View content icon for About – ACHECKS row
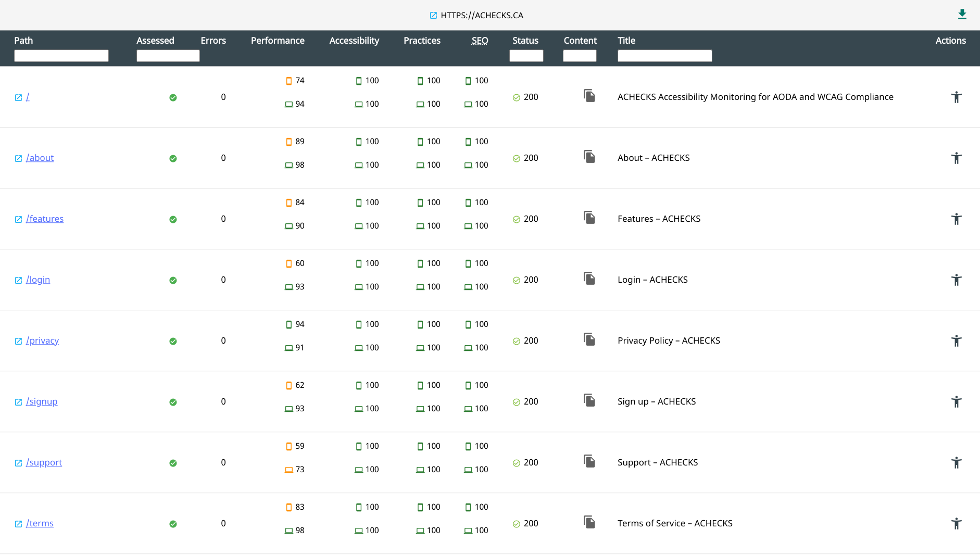This screenshot has height=555, width=980. pos(589,157)
